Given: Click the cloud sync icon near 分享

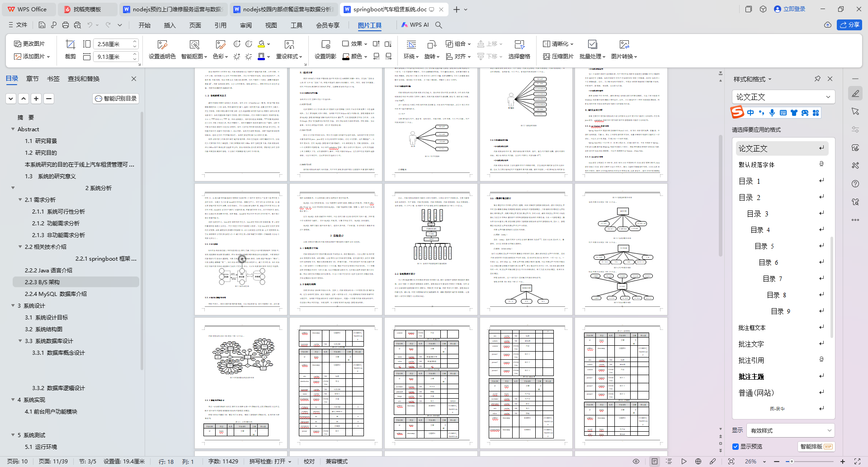Looking at the screenshot, I should click(x=827, y=25).
